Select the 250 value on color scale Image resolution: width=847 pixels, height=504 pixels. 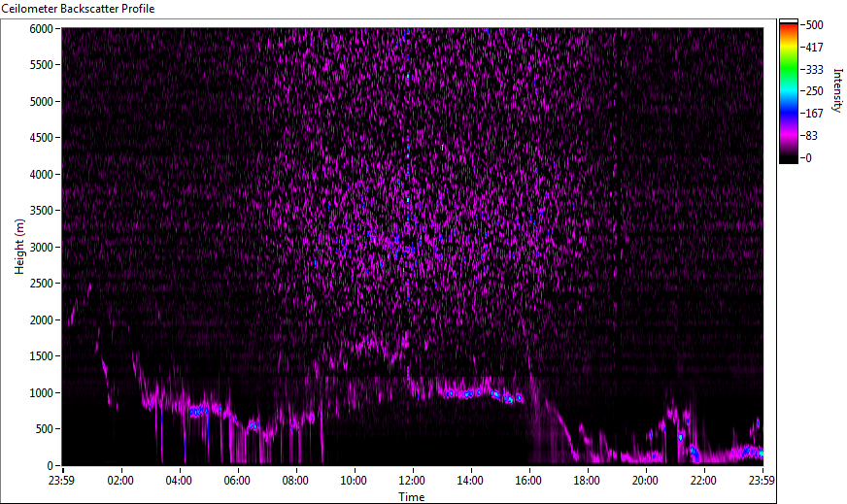814,91
